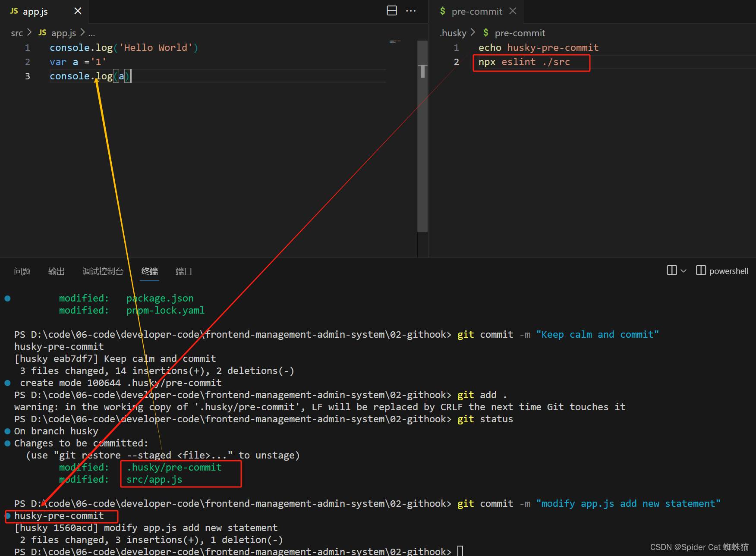Viewport: 756px width, 556px height.
Task: Click the "var a ='1'" code line
Action: [78, 62]
